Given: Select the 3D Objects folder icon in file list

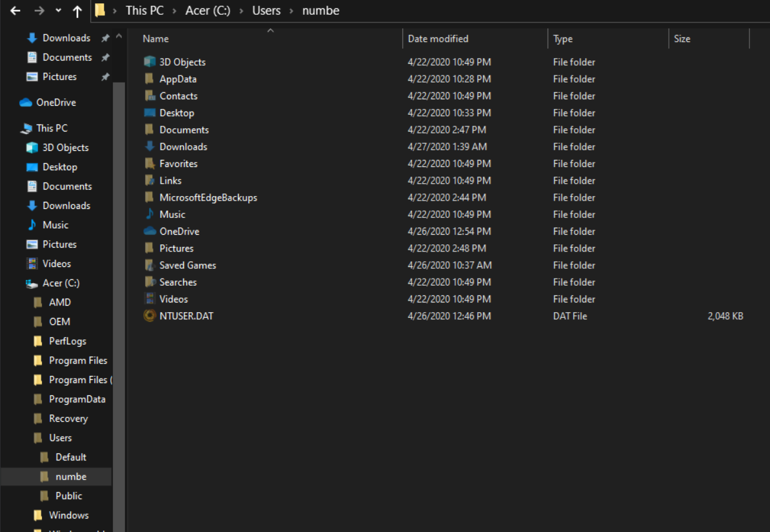Looking at the screenshot, I should click(x=150, y=61).
